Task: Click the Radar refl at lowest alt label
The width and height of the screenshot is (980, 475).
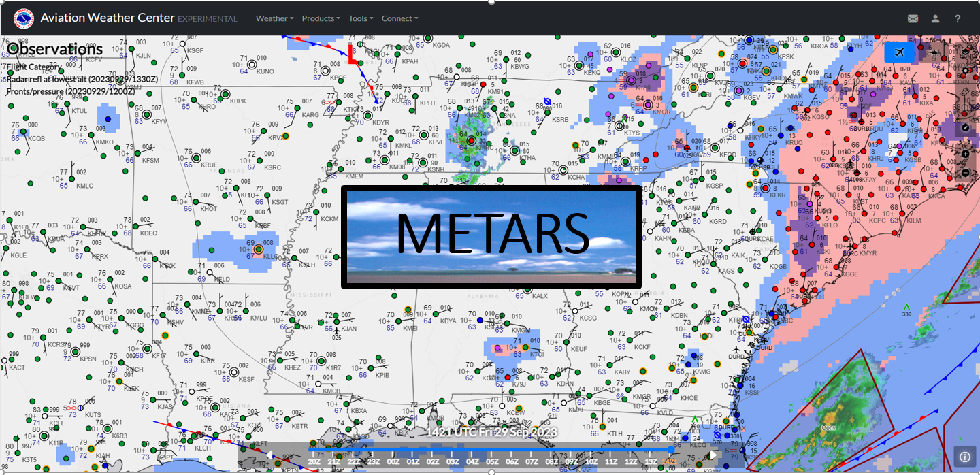Action: pos(82,79)
